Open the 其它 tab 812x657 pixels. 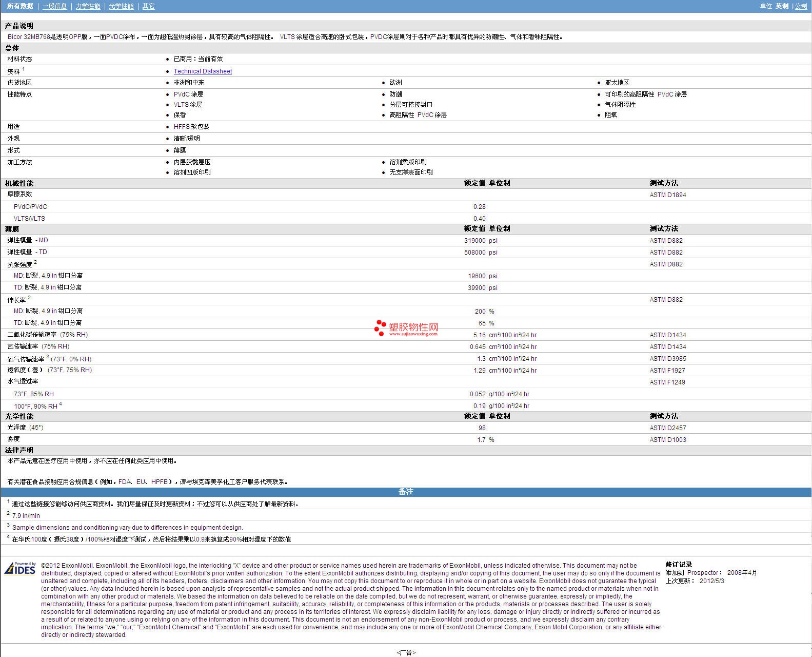pos(149,6)
